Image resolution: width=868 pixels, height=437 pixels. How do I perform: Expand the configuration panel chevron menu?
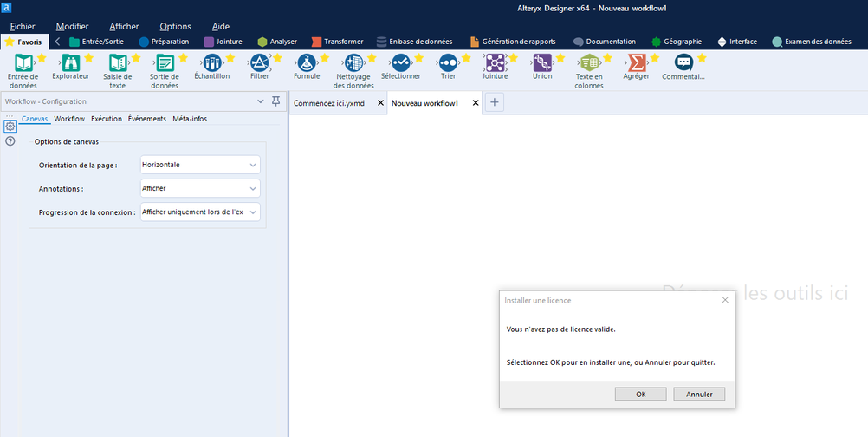pos(261,101)
